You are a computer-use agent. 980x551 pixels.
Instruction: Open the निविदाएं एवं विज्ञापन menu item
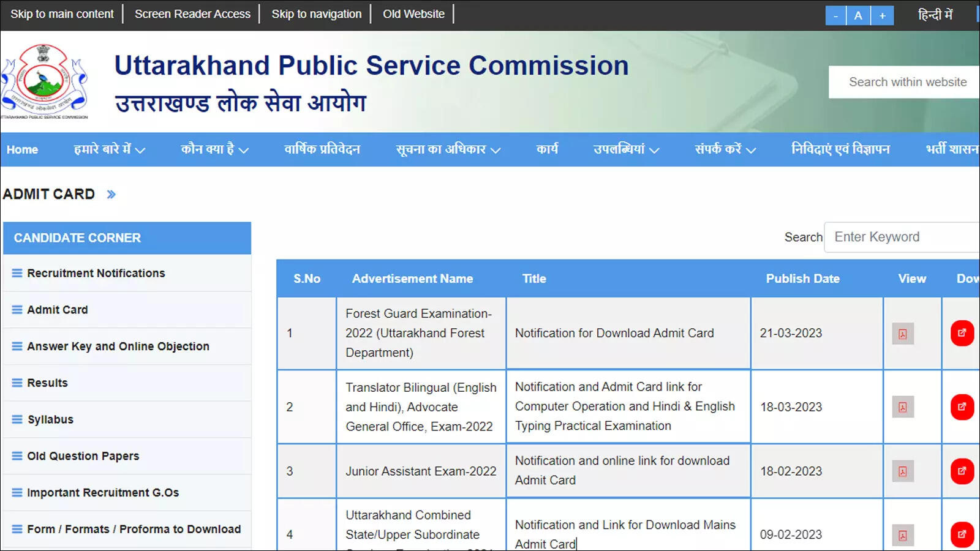(x=840, y=149)
